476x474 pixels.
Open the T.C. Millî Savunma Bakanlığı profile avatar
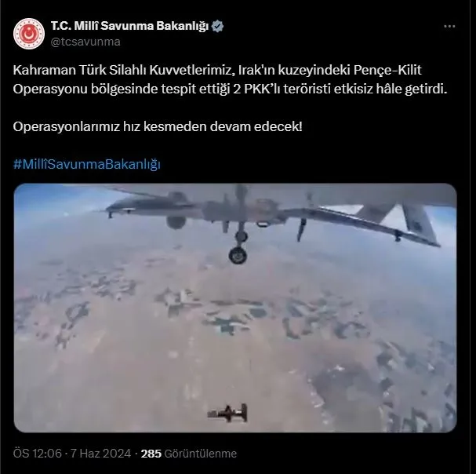pyautogui.click(x=29, y=34)
